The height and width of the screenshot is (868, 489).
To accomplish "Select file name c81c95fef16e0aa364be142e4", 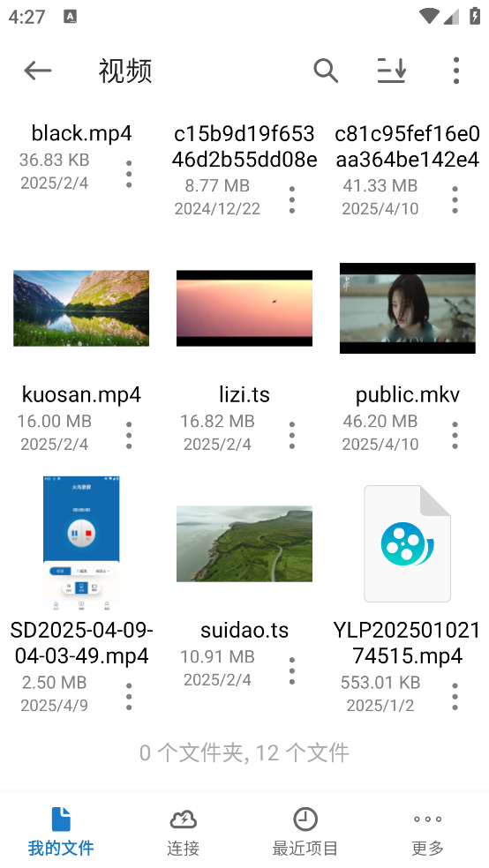I will (408, 146).
